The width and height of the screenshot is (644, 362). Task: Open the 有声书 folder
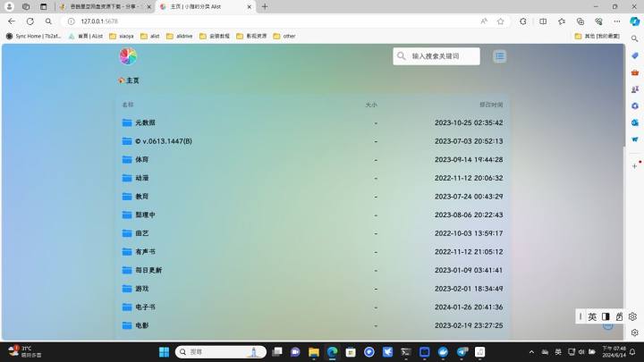[x=145, y=252]
